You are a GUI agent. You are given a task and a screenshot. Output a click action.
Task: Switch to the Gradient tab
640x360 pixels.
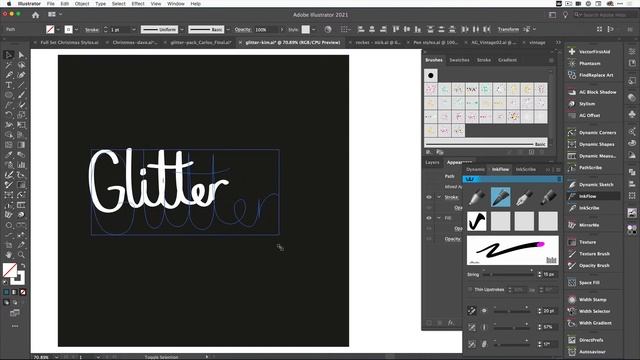(x=507, y=60)
